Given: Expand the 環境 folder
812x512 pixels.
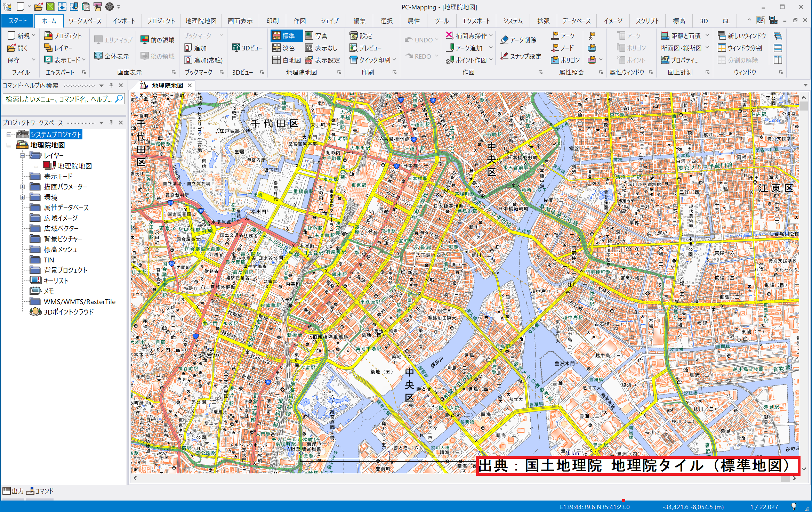Looking at the screenshot, I should 22,197.
